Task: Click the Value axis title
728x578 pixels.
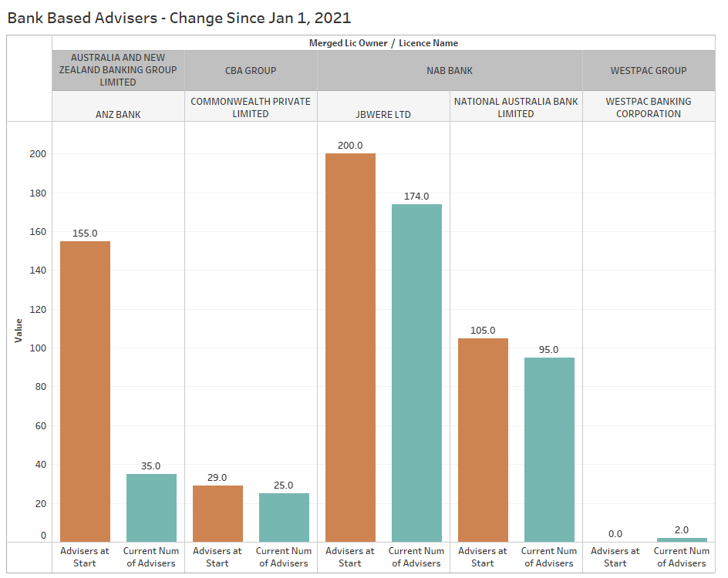Action: (19, 331)
